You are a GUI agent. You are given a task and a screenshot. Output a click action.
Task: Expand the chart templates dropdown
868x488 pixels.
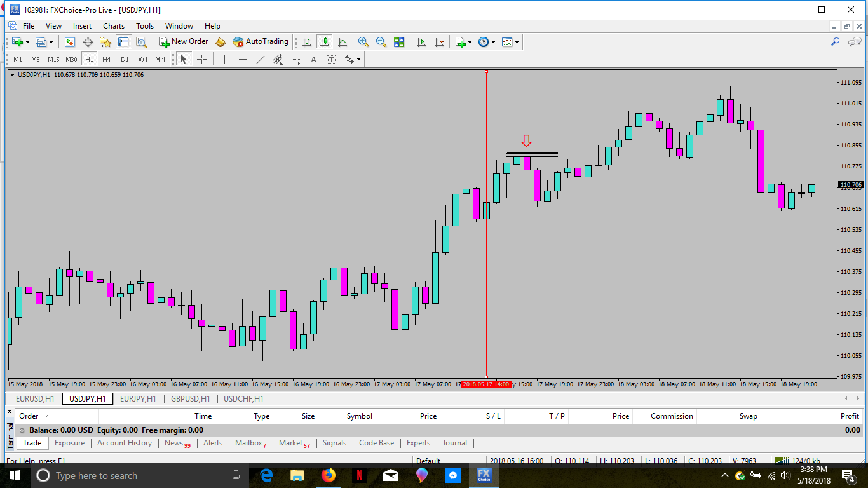point(517,42)
